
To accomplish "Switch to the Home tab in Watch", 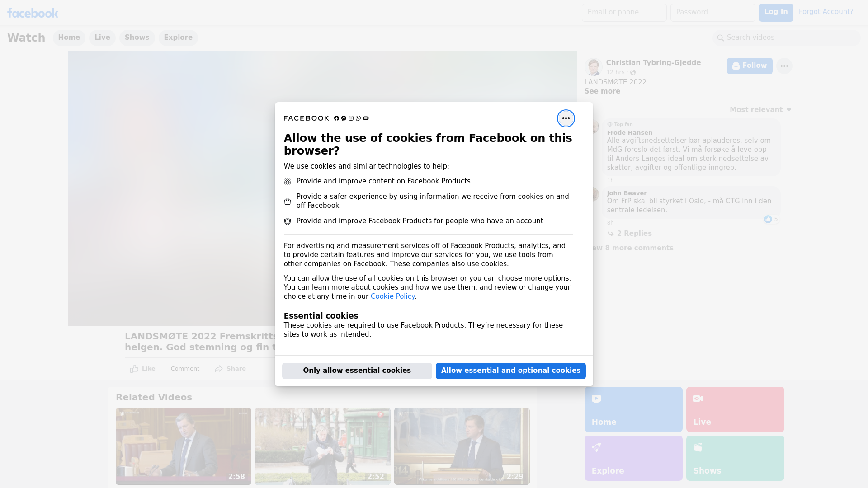I will 69,38.
